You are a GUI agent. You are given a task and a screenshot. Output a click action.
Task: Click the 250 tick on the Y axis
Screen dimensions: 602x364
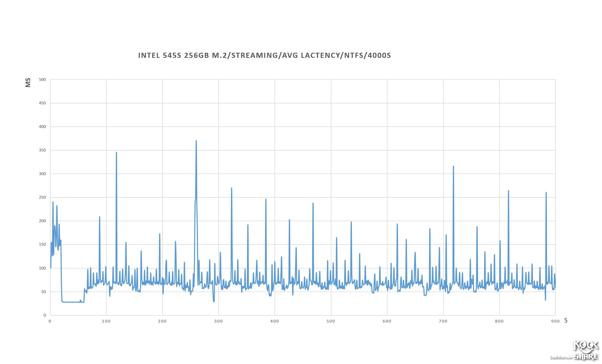click(x=42, y=197)
